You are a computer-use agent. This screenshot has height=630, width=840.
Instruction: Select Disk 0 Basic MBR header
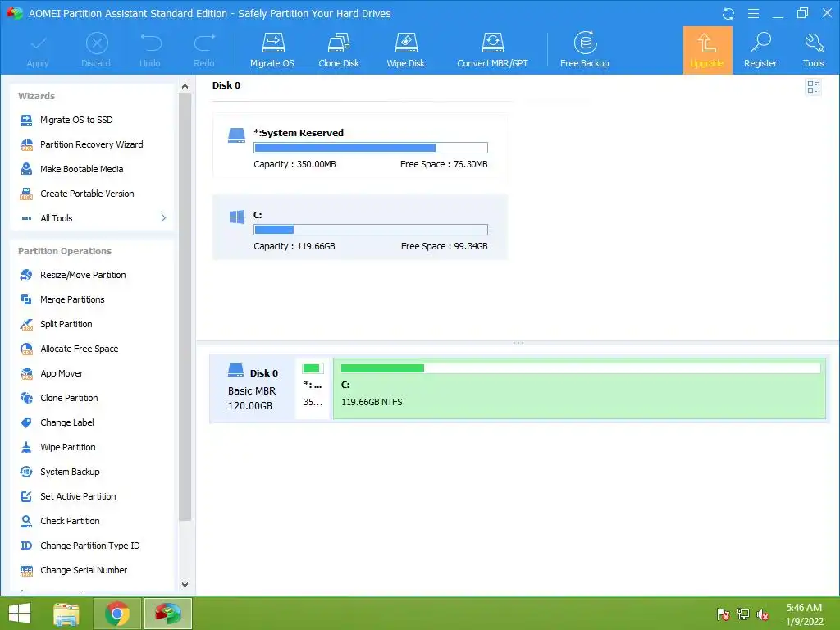[253, 388]
